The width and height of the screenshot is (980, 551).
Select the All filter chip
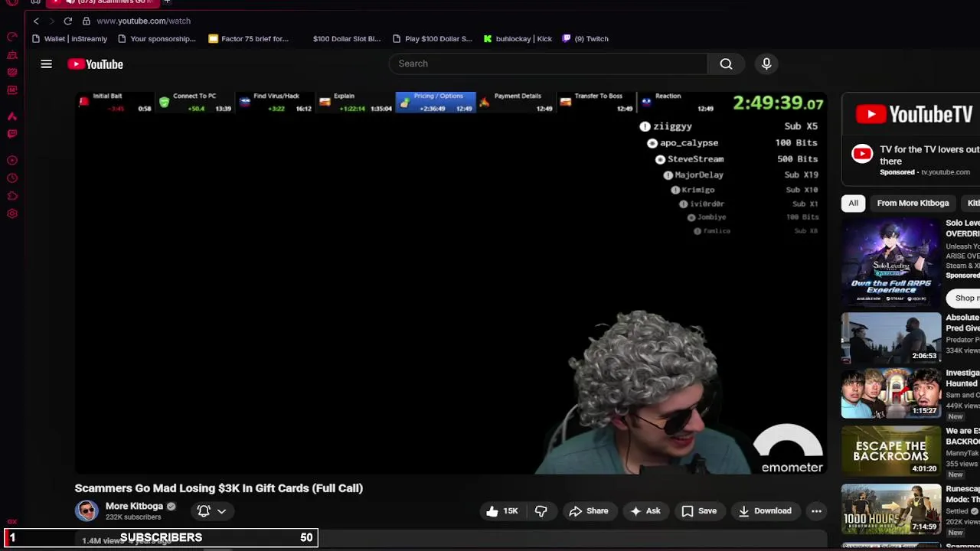click(853, 203)
